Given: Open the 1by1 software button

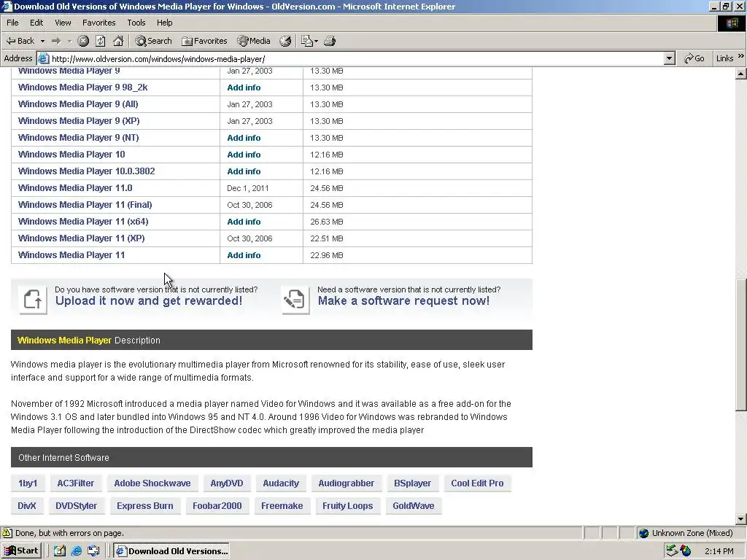Looking at the screenshot, I should tap(28, 483).
